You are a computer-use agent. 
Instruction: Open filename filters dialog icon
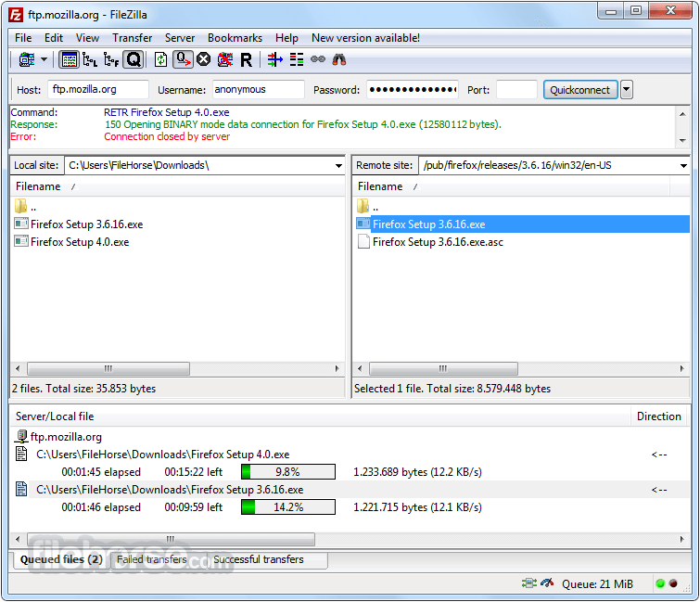[x=275, y=59]
